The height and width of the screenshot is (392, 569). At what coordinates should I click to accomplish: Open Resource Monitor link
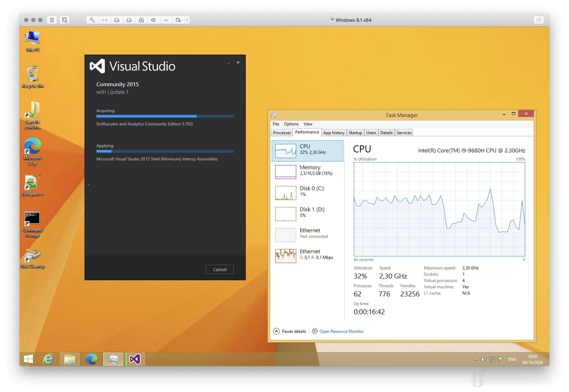pyautogui.click(x=341, y=331)
